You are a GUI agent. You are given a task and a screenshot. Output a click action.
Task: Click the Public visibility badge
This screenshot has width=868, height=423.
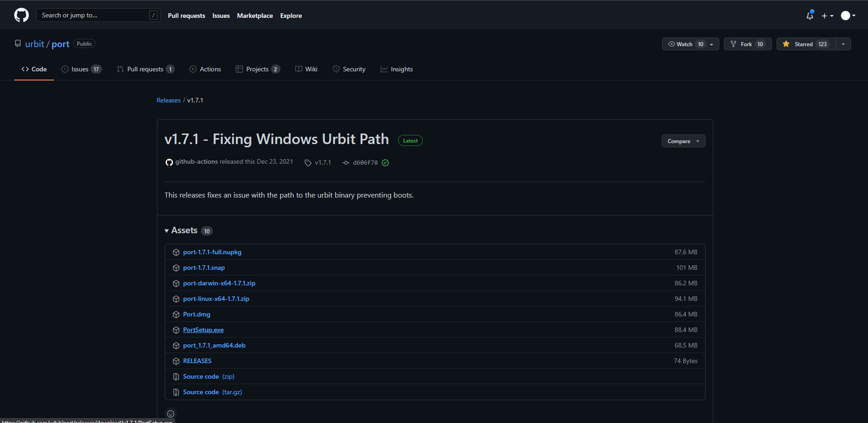point(84,44)
